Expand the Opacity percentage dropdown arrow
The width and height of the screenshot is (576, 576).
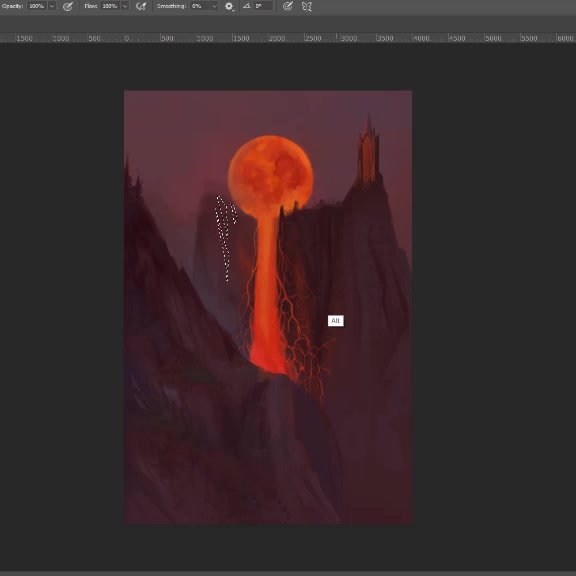tap(52, 6)
